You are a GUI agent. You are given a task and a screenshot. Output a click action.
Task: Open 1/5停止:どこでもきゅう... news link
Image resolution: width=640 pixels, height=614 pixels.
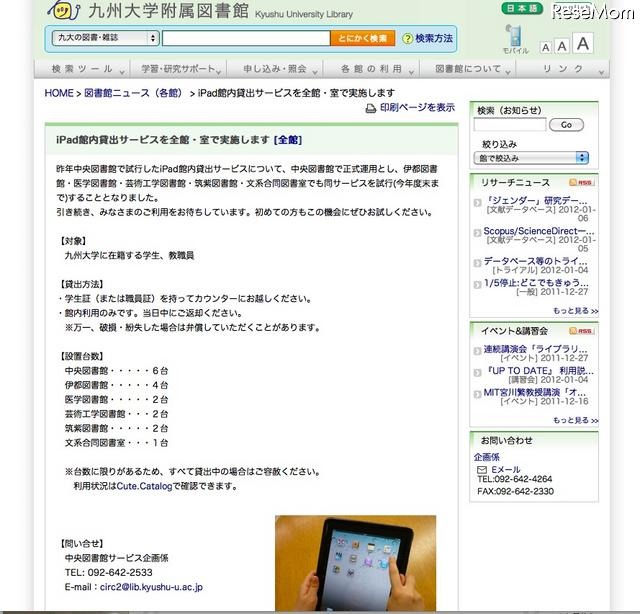tap(536, 283)
